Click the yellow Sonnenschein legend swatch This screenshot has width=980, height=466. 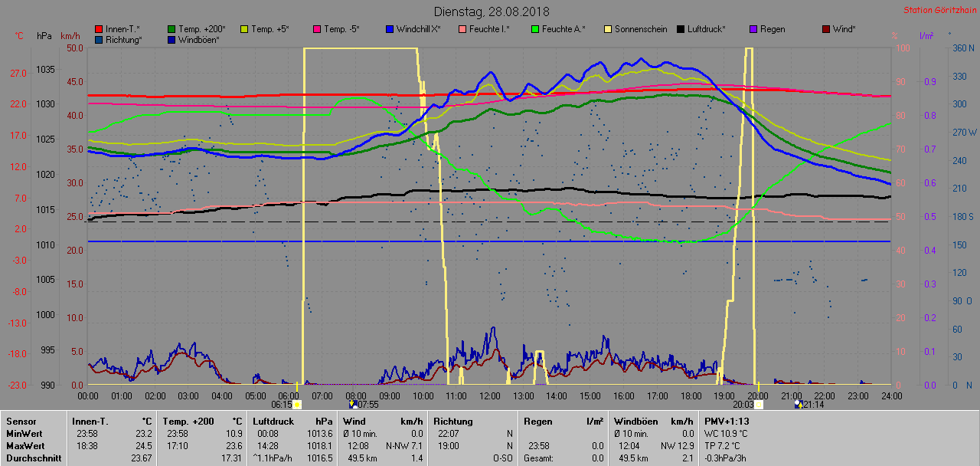click(x=608, y=29)
